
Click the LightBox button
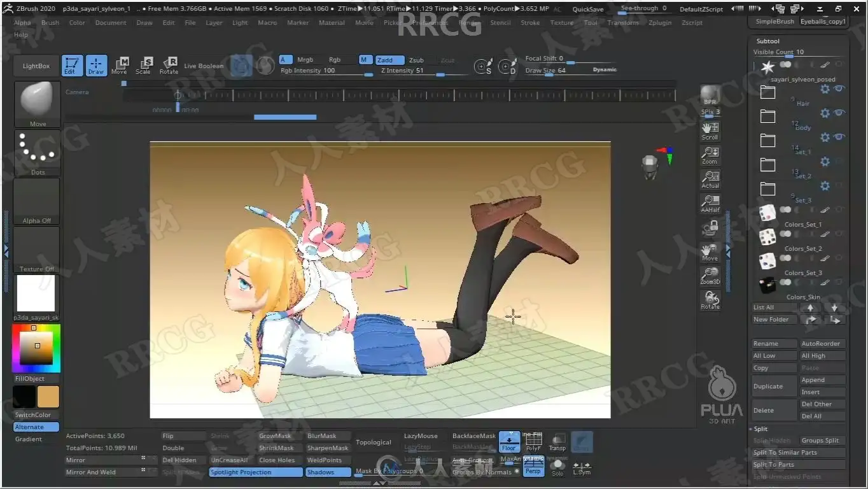click(36, 66)
